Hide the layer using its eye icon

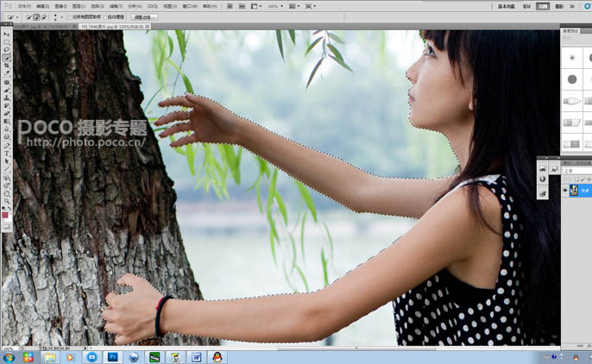point(565,190)
